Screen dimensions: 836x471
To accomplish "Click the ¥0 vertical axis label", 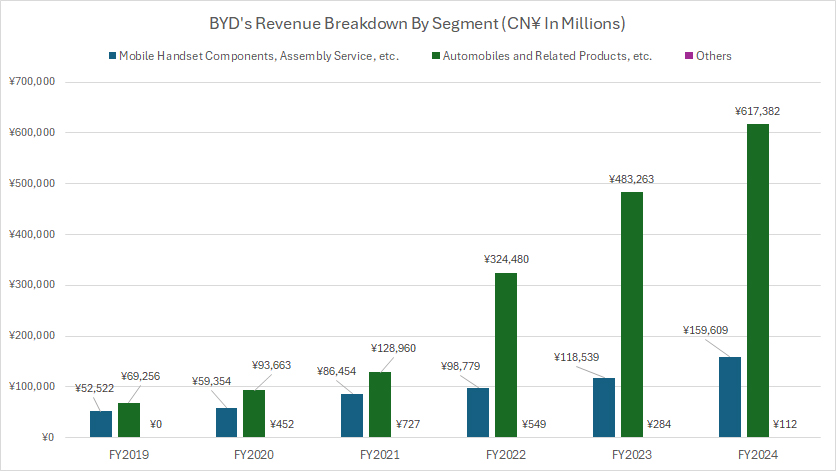I will (x=48, y=437).
